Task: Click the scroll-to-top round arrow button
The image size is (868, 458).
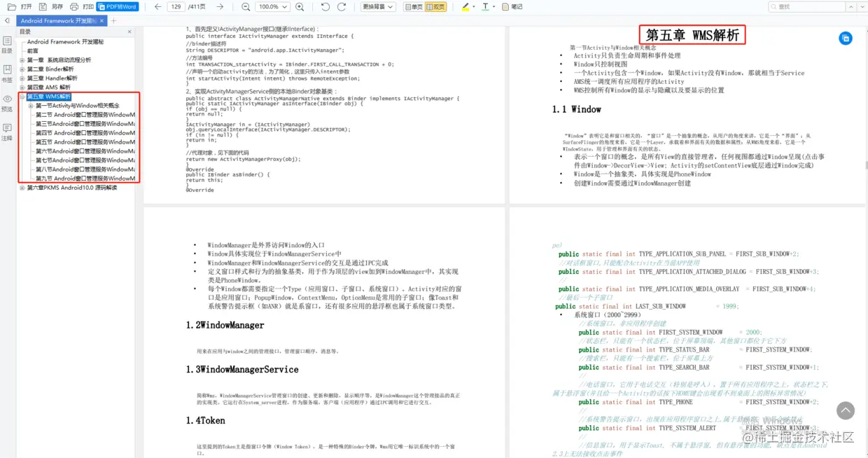Action: coord(846,411)
